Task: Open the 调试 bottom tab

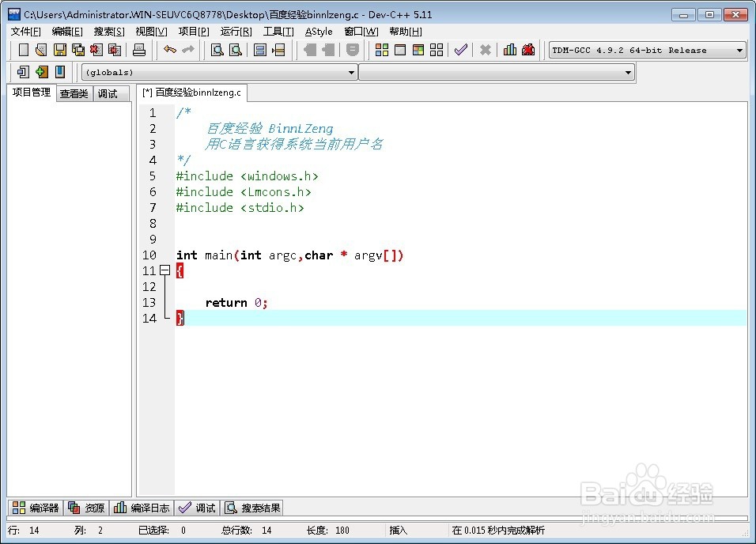Action: click(197, 508)
